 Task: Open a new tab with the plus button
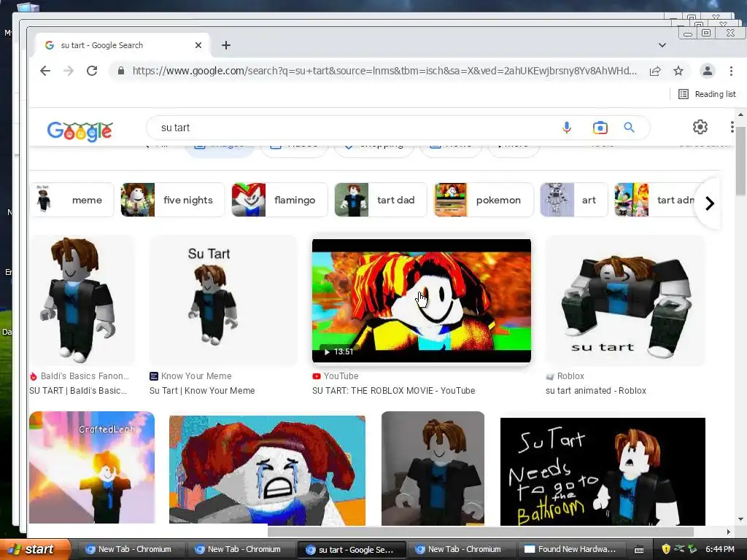click(x=226, y=45)
